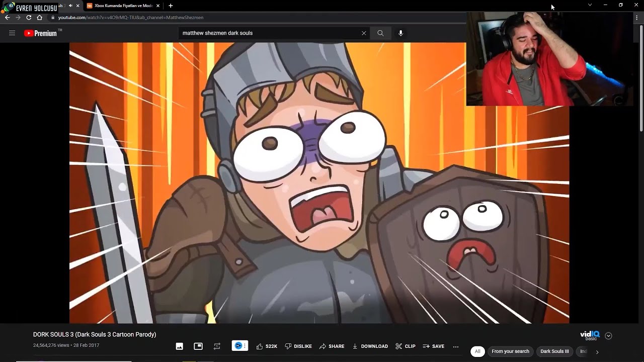Go back in browser history
This screenshot has height=362, width=644.
[x=7, y=18]
